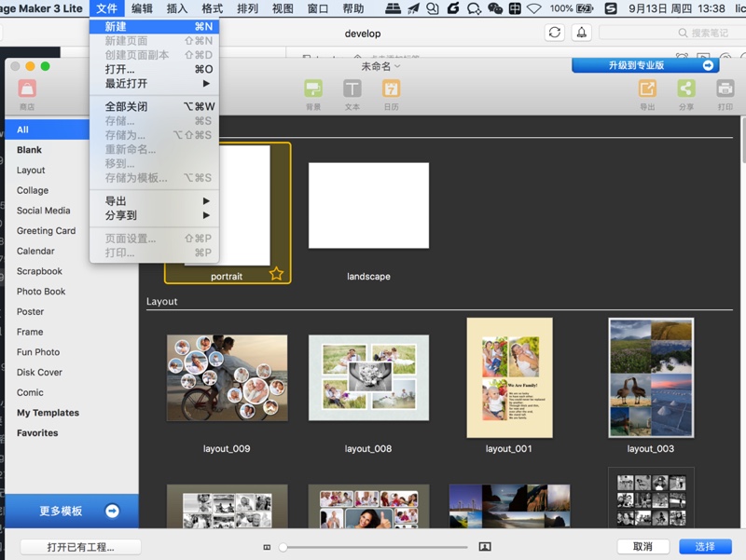The width and height of the screenshot is (746, 560).
Task: Click the 更多模板 button
Action: click(72, 511)
